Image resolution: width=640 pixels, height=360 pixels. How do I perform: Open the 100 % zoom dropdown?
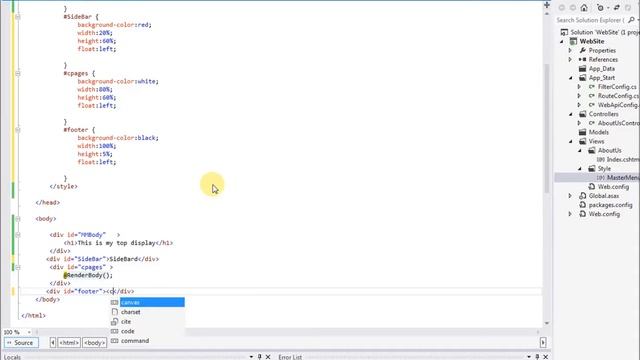point(29,332)
